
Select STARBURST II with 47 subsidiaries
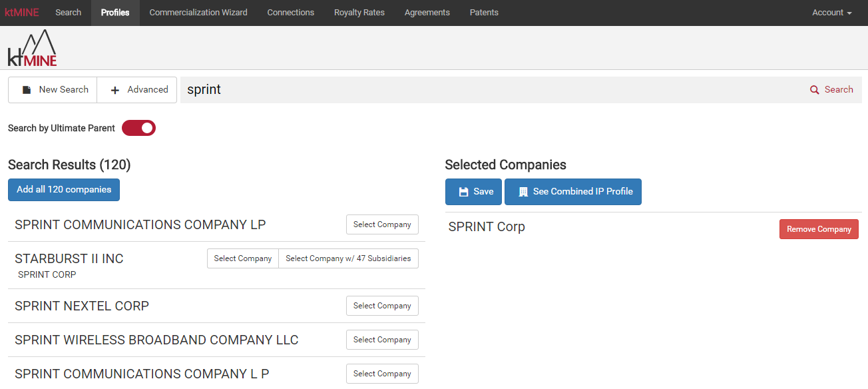pyautogui.click(x=348, y=258)
